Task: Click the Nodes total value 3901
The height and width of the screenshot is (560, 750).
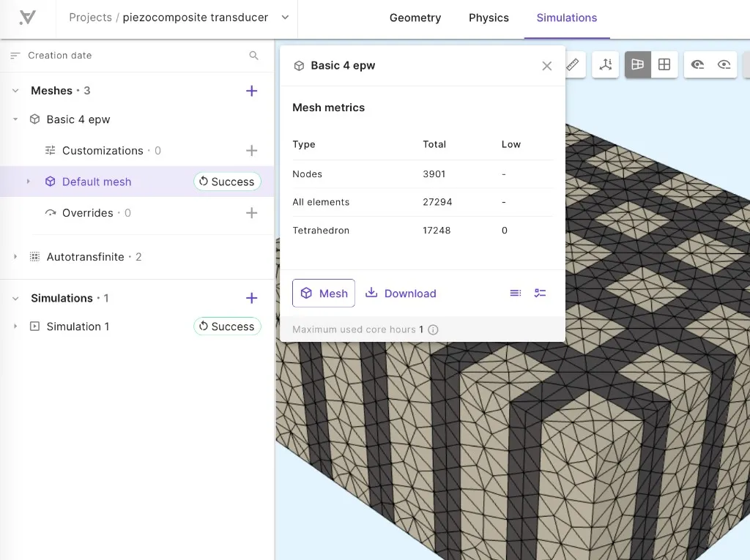Action: pyautogui.click(x=434, y=174)
